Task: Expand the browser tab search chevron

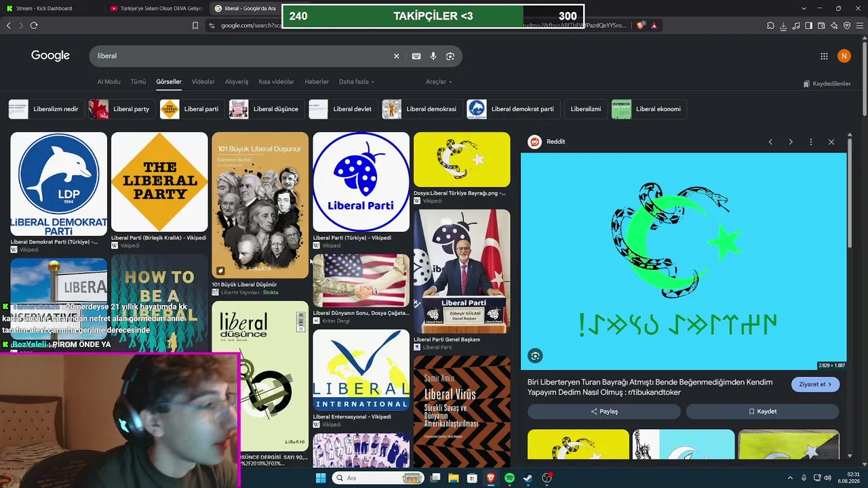Action: [804, 8]
